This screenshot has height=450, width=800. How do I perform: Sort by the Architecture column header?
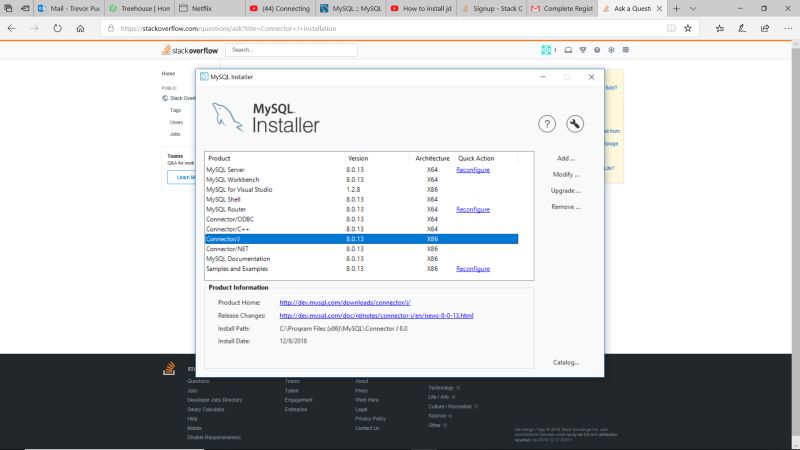coord(432,159)
